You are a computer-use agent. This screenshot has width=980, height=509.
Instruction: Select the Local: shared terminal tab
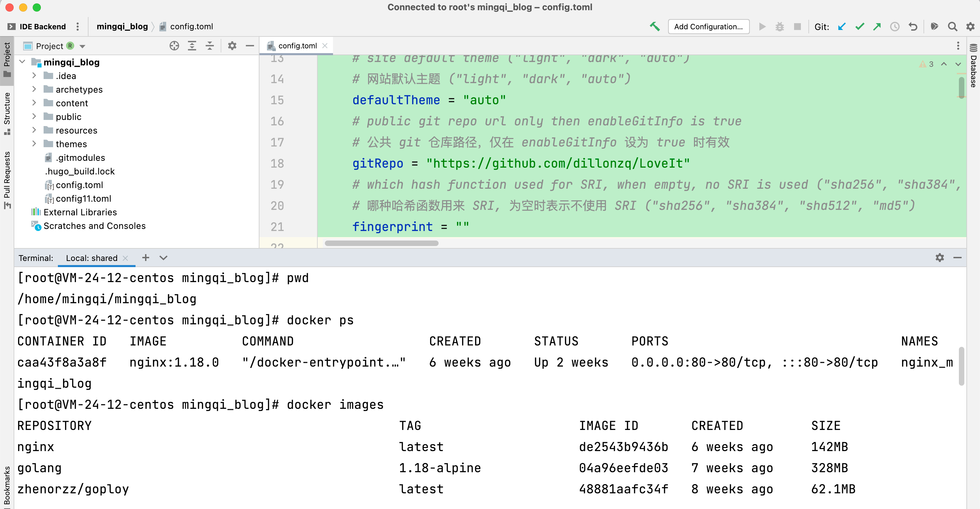pyautogui.click(x=91, y=258)
